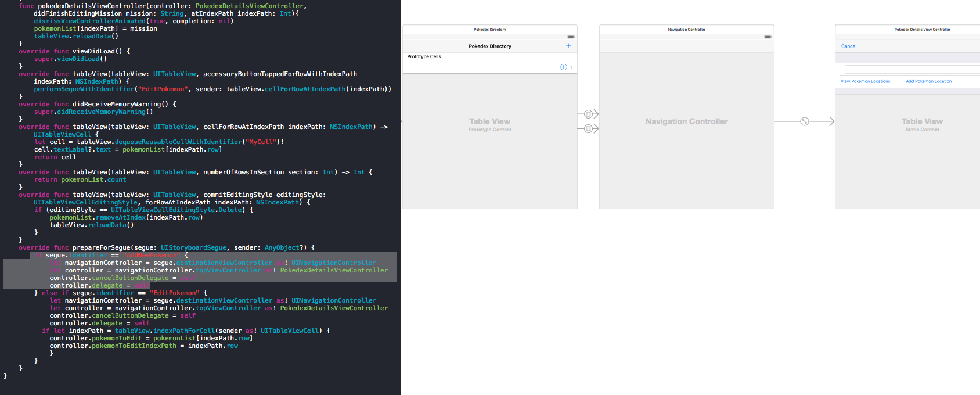The image size is (980, 395).
Task: Click the View Pokemon Locations button
Action: pyautogui.click(x=865, y=81)
